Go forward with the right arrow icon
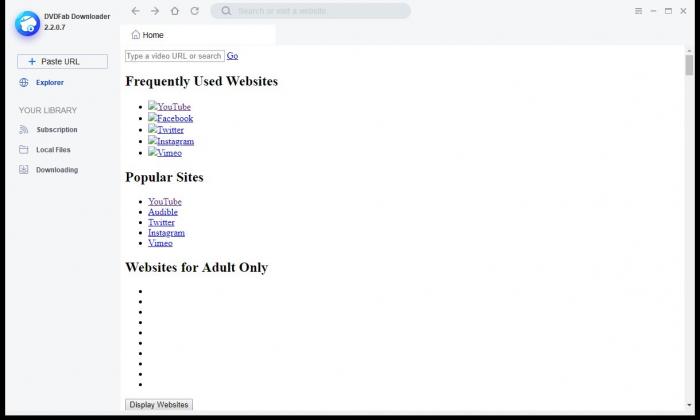 [155, 11]
